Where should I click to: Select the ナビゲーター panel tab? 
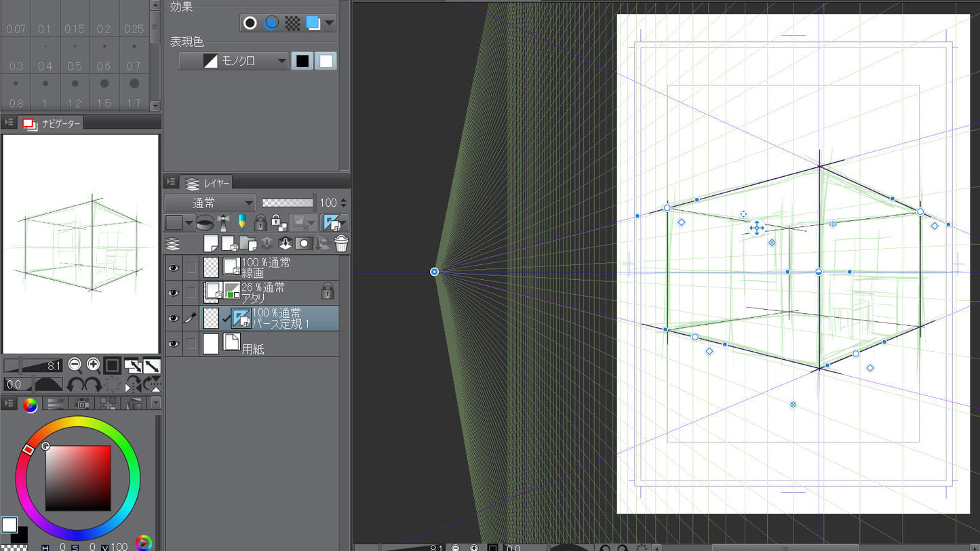click(x=53, y=123)
